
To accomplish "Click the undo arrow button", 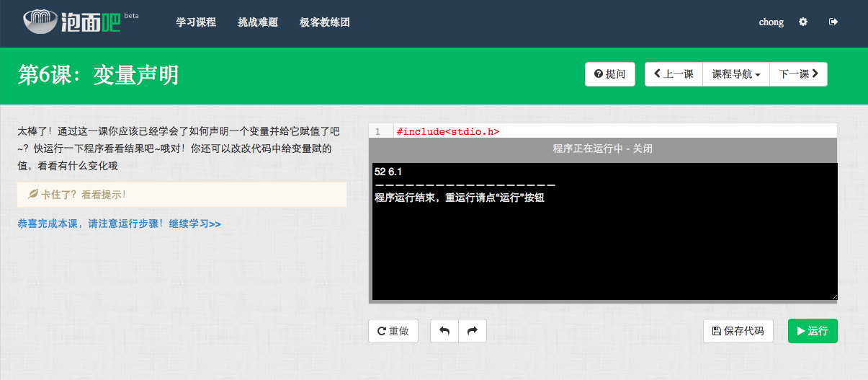I will click(444, 331).
